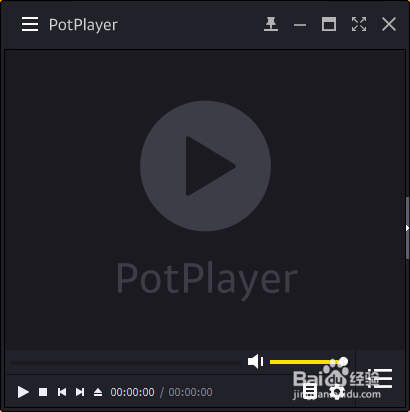Click the playback seek bar
410x412 pixels.
coord(125,363)
